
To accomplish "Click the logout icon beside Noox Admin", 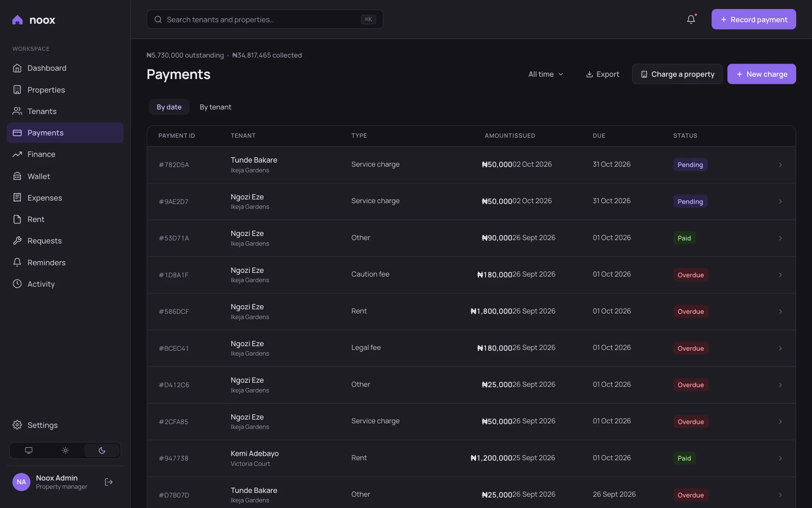I will 109,482.
